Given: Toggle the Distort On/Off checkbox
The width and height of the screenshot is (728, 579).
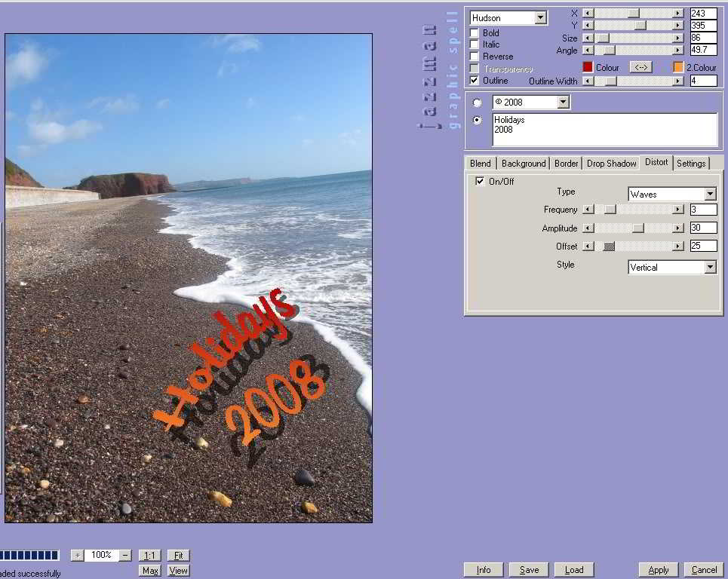Looking at the screenshot, I should tap(480, 182).
